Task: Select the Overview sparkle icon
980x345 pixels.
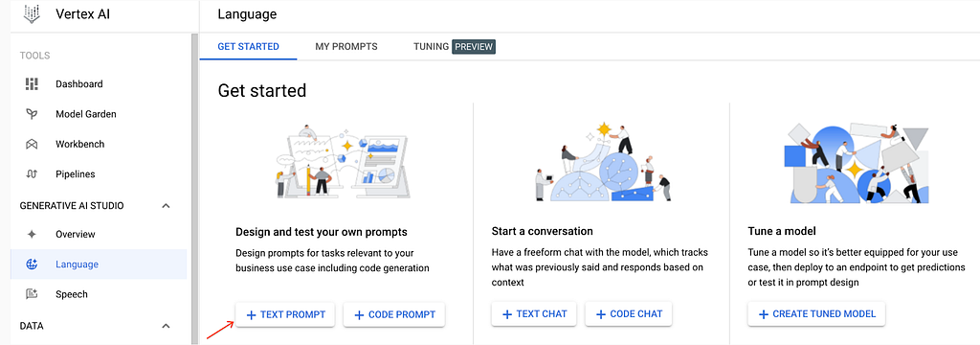Action: 32,234
